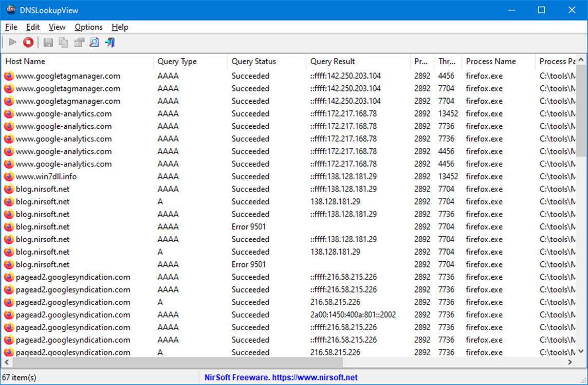Image resolution: width=588 pixels, height=385 pixels.
Task: Click thread 13452 in the www.win7dll.info row
Action: click(x=448, y=177)
